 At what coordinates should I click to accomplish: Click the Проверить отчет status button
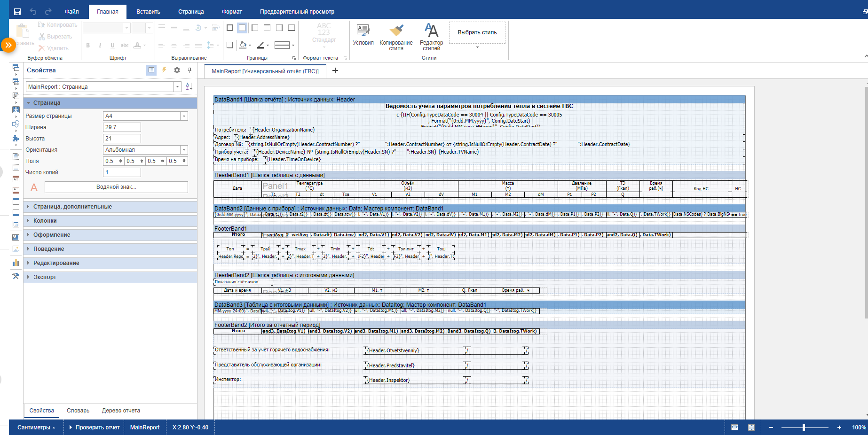click(x=95, y=427)
